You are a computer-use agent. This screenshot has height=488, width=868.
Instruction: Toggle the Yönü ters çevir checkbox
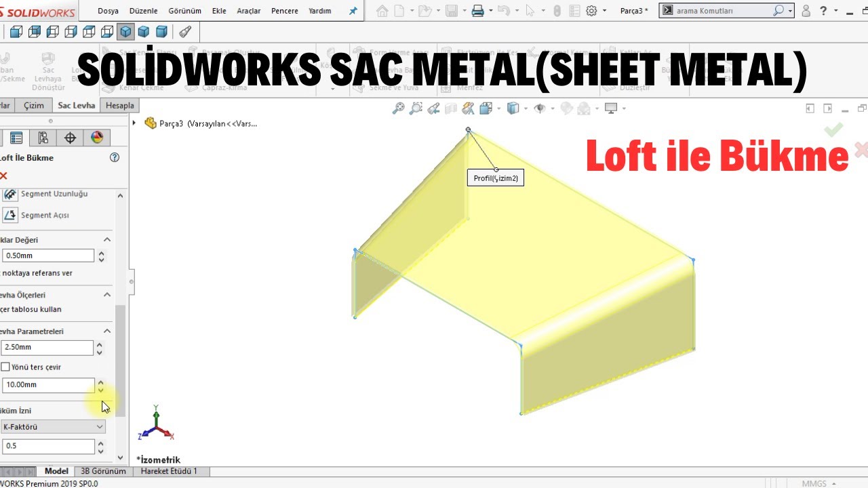click(5, 367)
